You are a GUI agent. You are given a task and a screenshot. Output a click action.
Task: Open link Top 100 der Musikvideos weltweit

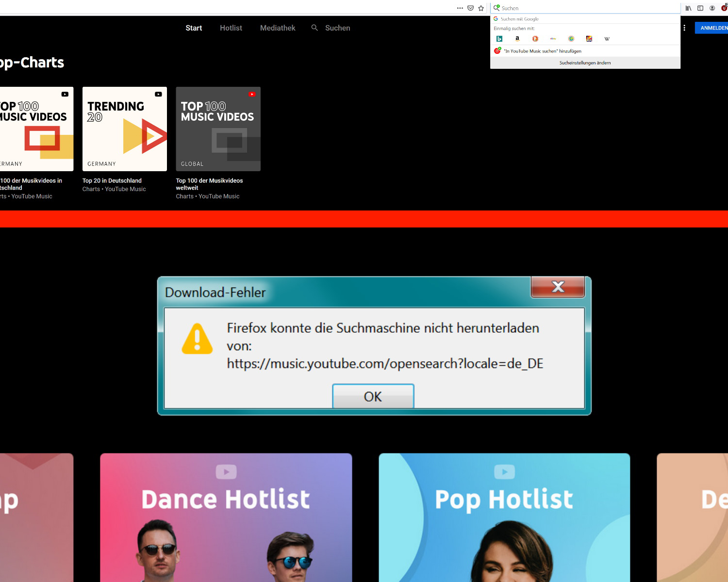pos(209,184)
